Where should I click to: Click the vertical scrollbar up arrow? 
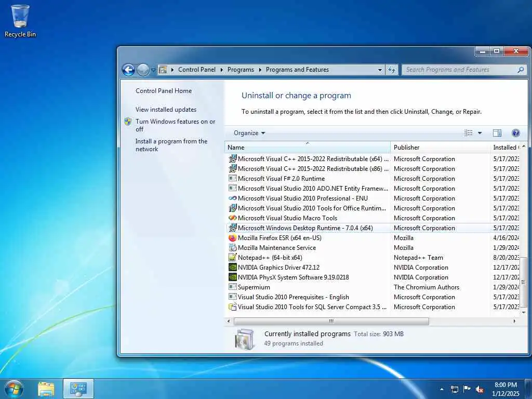click(x=524, y=146)
